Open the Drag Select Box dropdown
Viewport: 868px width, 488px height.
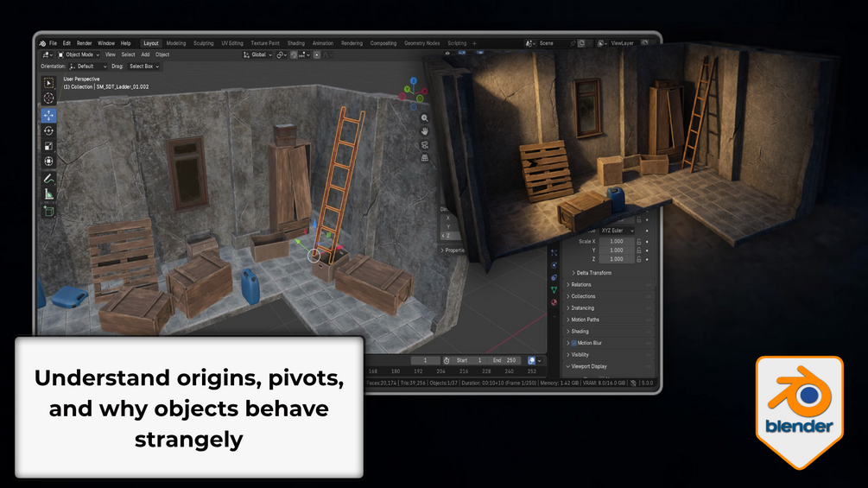[144, 67]
